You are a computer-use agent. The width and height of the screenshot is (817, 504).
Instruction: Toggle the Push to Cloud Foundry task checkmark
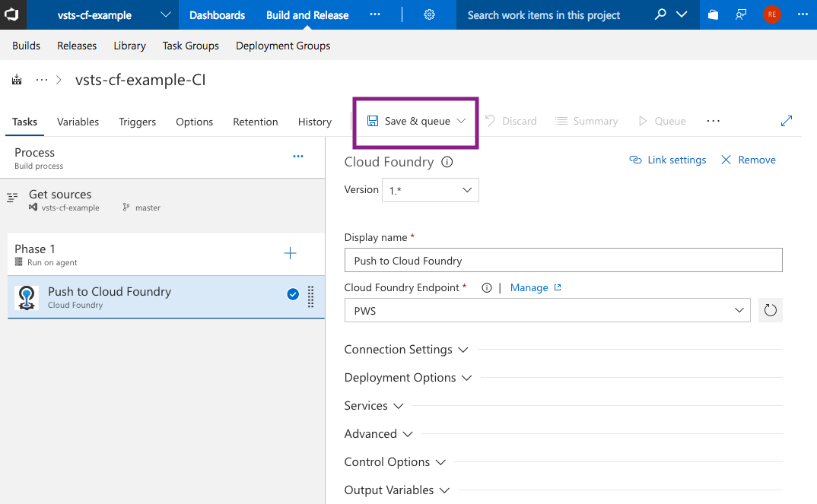pos(293,295)
